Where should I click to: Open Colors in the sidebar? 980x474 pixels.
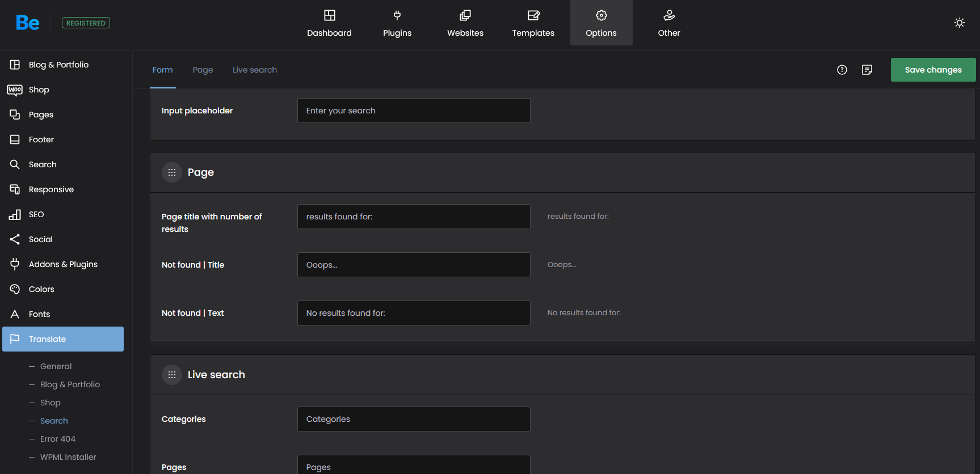[62, 289]
